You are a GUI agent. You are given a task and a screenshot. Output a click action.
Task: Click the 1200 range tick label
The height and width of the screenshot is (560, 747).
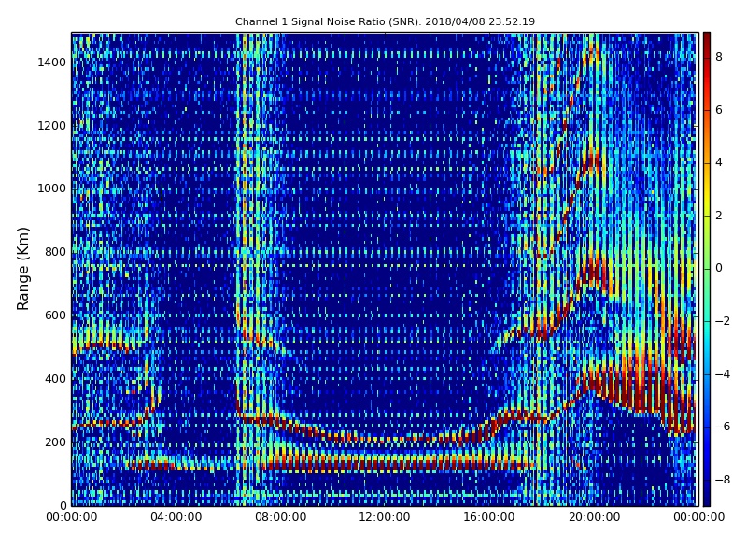click(52, 126)
